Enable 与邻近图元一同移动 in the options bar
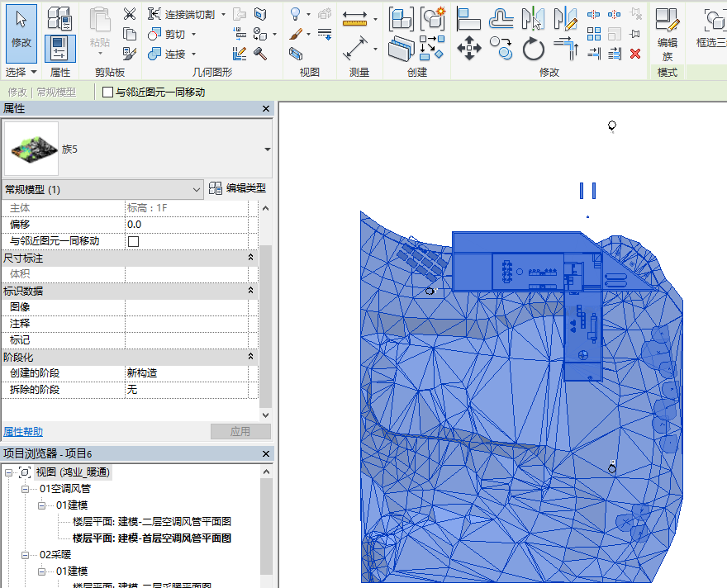727x588 pixels. pyautogui.click(x=107, y=92)
